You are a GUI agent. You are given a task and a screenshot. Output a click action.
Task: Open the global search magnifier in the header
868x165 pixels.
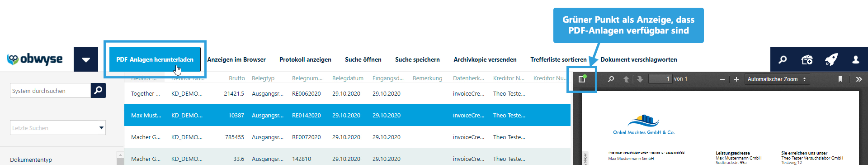coord(783,59)
